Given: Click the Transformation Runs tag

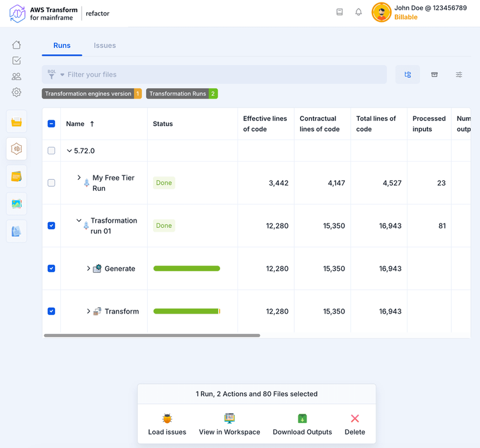Looking at the screenshot, I should [x=182, y=93].
